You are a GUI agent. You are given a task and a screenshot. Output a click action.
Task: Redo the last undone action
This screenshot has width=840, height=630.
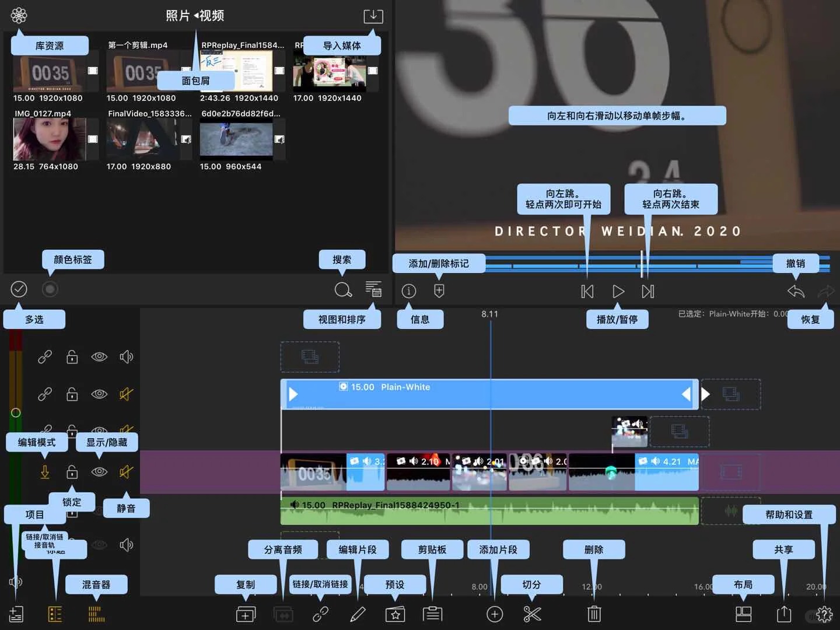(x=826, y=290)
